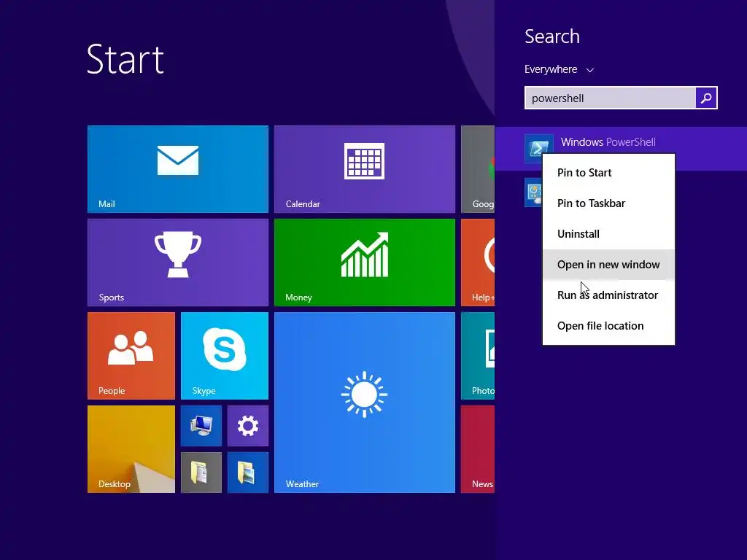Open the Help+Tips tile
This screenshot has height=560, width=747.
pyautogui.click(x=478, y=262)
